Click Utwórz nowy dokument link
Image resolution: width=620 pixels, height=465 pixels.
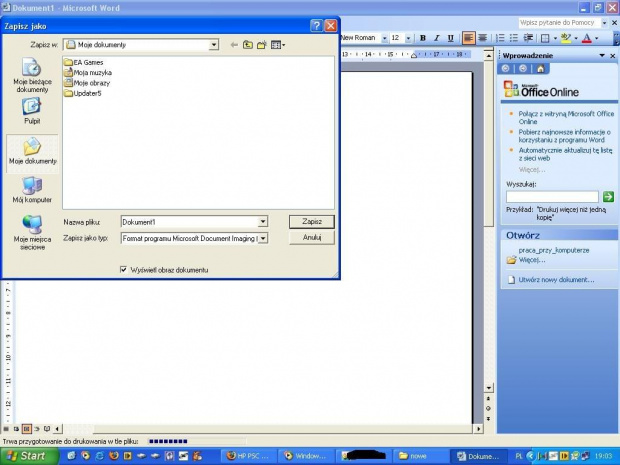point(556,280)
